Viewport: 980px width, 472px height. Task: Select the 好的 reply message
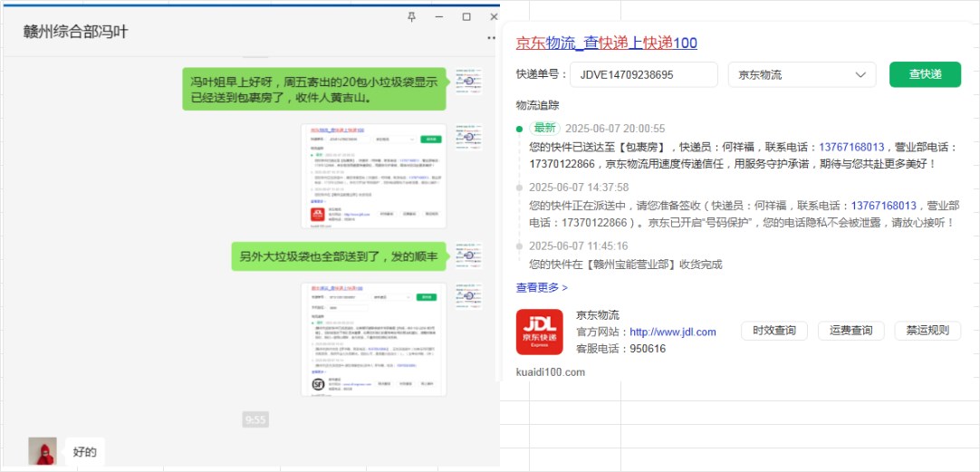pos(85,451)
